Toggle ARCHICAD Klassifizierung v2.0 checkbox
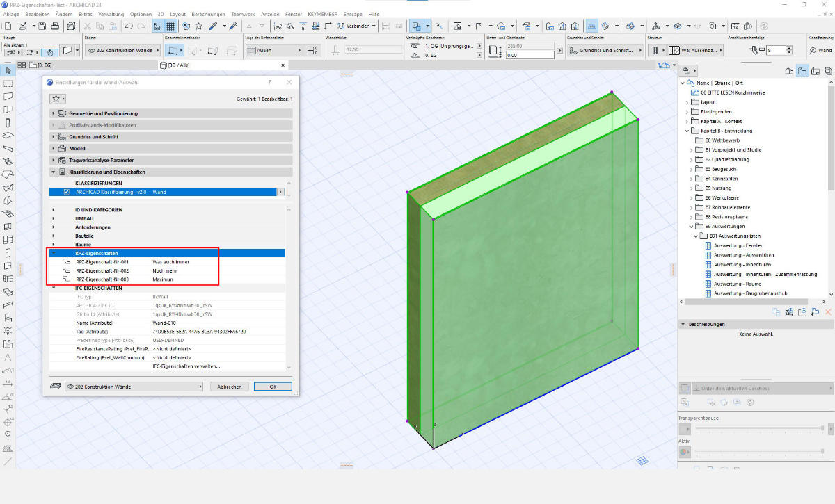835x504 pixels. [67, 191]
